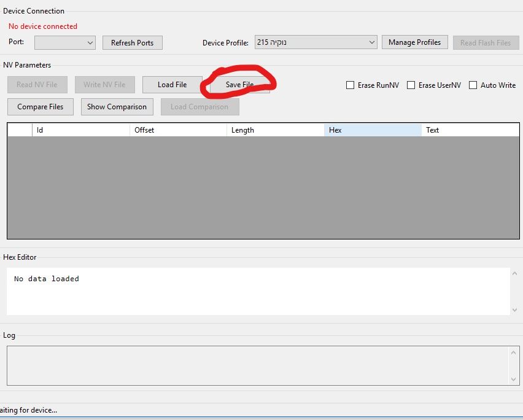
Task: Click the Log scrollbar up arrow
Action: click(514, 352)
